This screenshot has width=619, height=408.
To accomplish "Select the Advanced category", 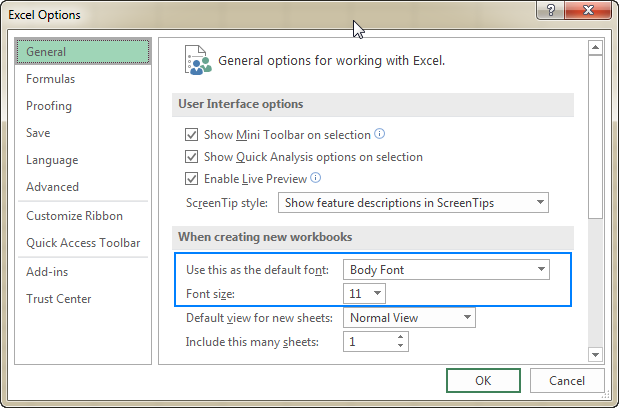I will coord(83,187).
